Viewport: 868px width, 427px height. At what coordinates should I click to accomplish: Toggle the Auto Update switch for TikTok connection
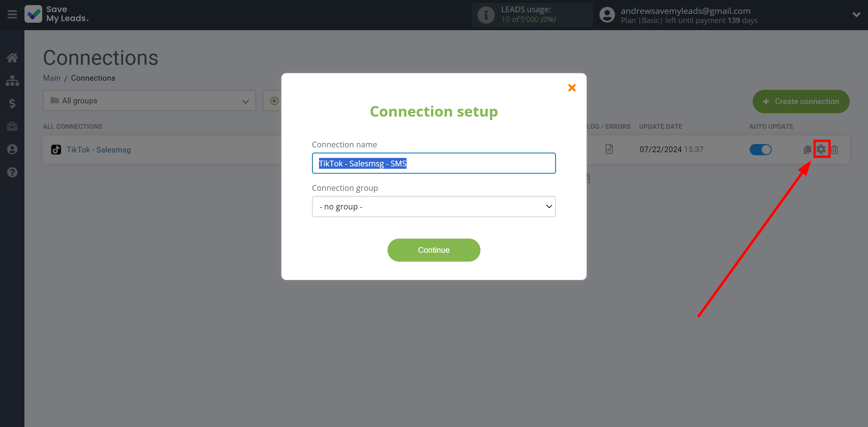pos(761,149)
